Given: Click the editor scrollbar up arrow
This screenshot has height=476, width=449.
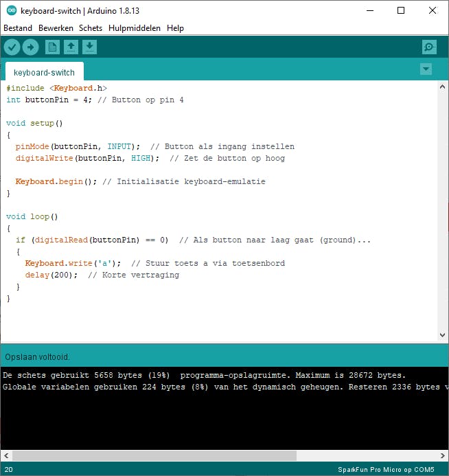Looking at the screenshot, I should pyautogui.click(x=442, y=87).
